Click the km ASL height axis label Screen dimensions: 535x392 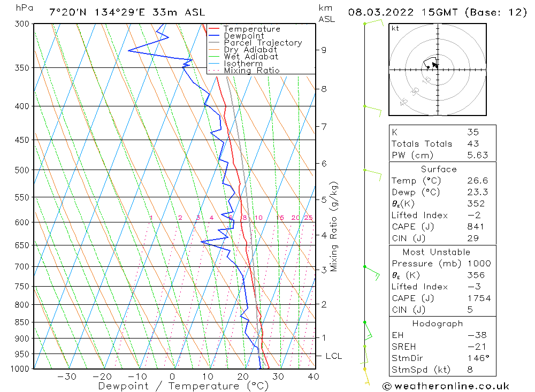[326, 14]
